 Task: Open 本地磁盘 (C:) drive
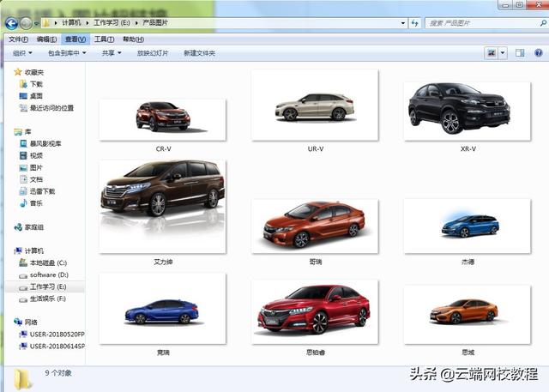[48, 262]
